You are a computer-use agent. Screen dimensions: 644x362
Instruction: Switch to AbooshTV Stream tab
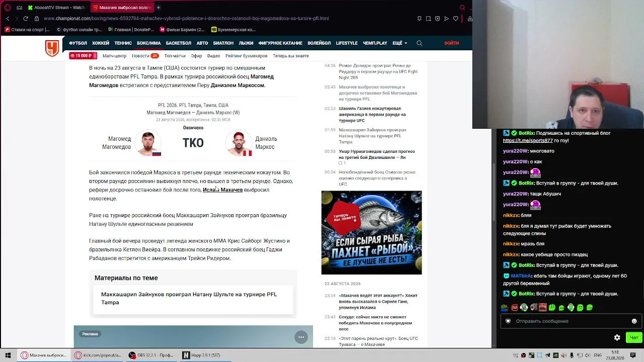57,8
